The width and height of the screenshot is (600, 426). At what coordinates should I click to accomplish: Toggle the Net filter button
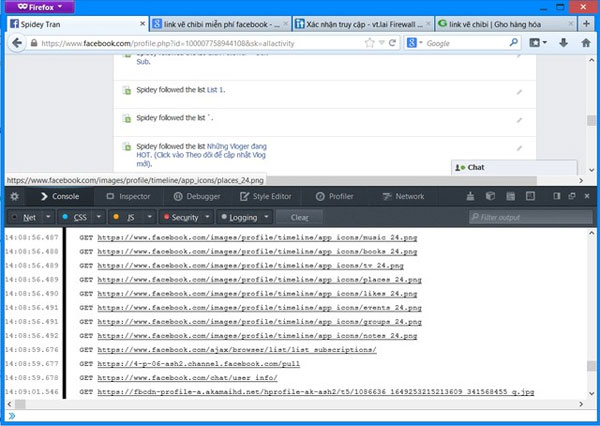coord(24,217)
